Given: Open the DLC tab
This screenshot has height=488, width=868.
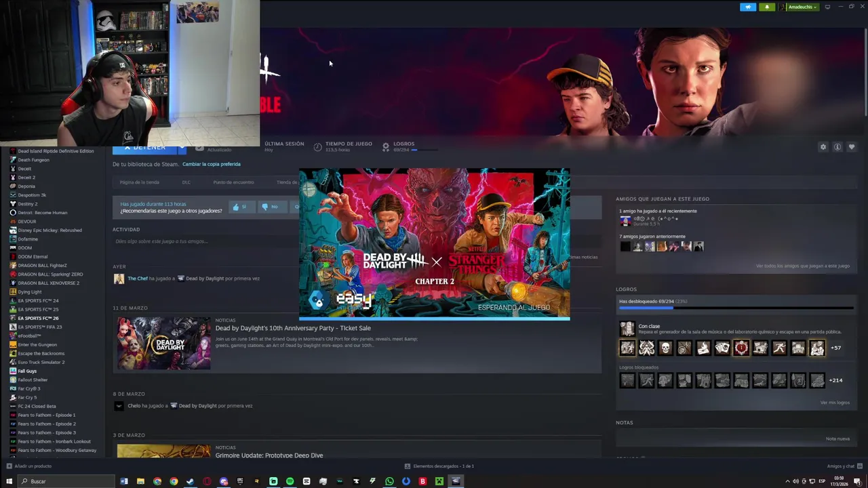Looking at the screenshot, I should (186, 182).
